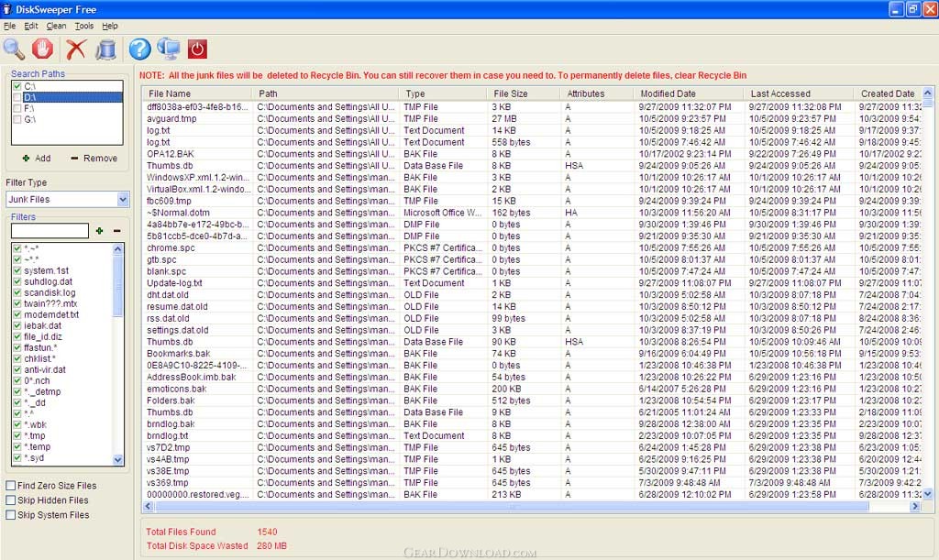The image size is (939, 560).
Task: Sort by the Path column header
Action: coord(326,93)
